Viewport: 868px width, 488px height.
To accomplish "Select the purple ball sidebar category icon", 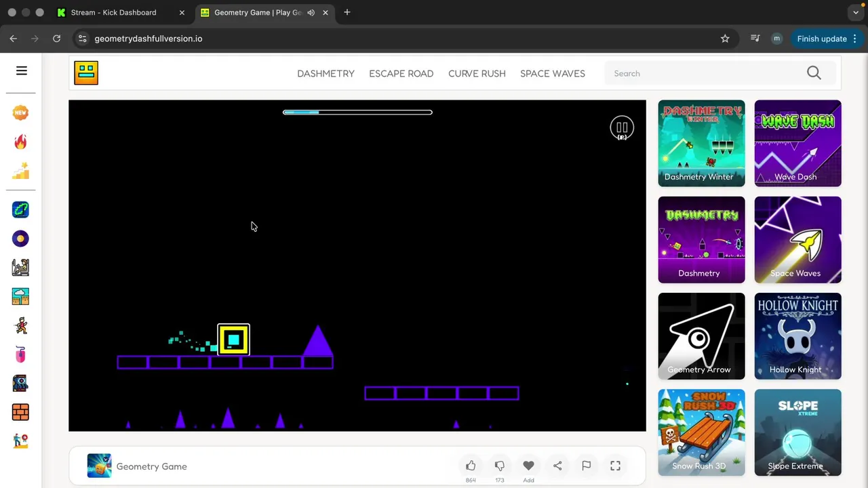I will 20,239.
